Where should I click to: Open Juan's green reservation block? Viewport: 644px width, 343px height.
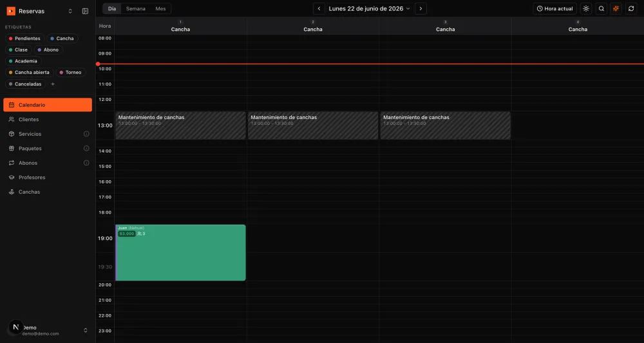tap(180, 253)
